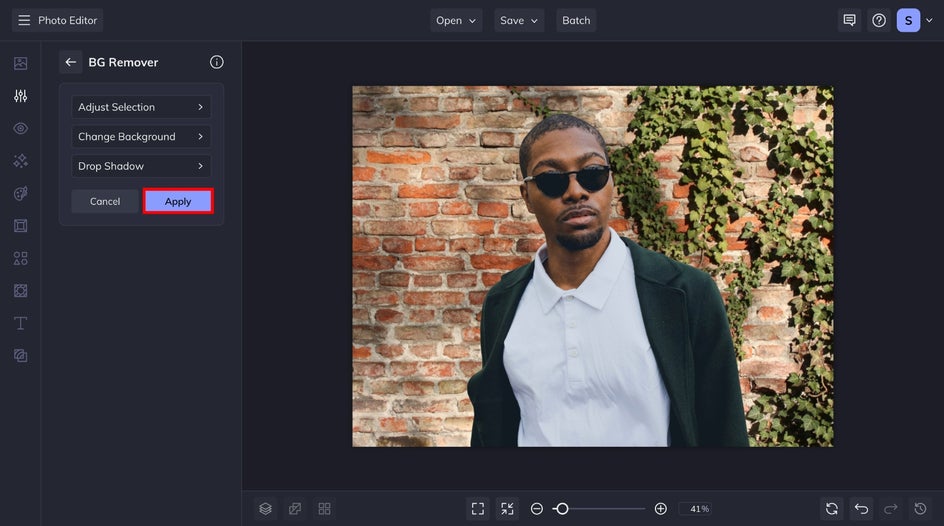
Task: Click the Apply button
Action: (178, 201)
